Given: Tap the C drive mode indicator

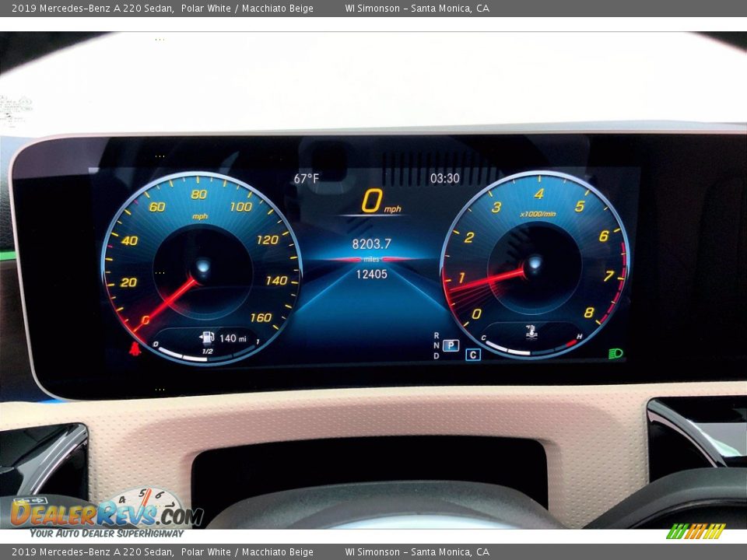Looking at the screenshot, I should tap(473, 355).
